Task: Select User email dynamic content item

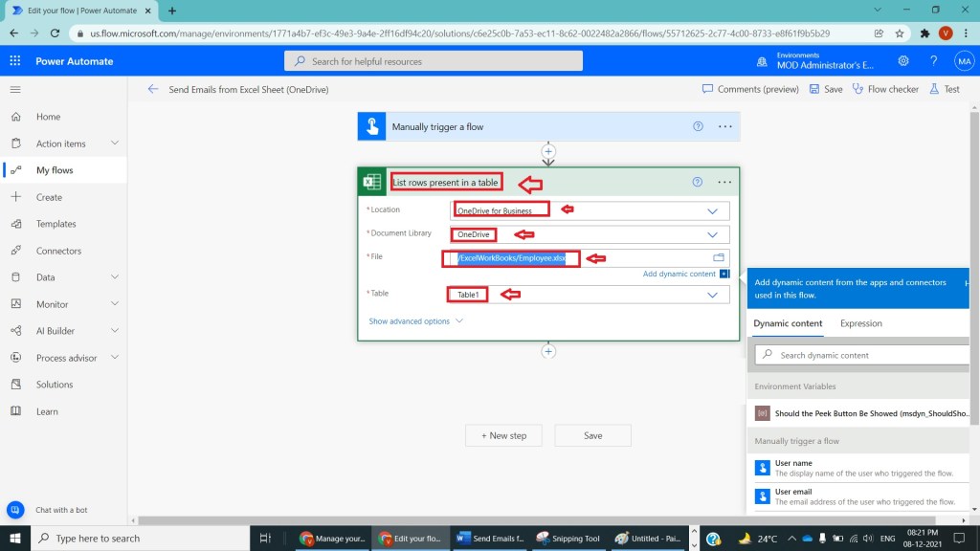Action: point(793,492)
